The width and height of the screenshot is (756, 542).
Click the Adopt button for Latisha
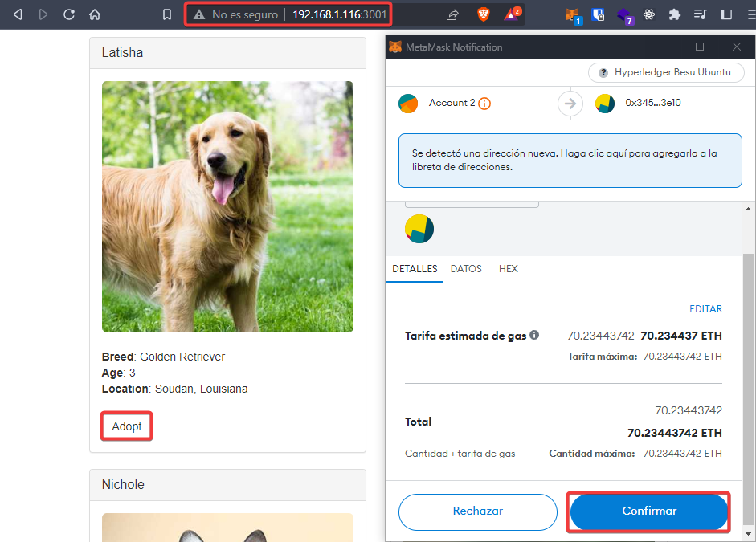[127, 426]
